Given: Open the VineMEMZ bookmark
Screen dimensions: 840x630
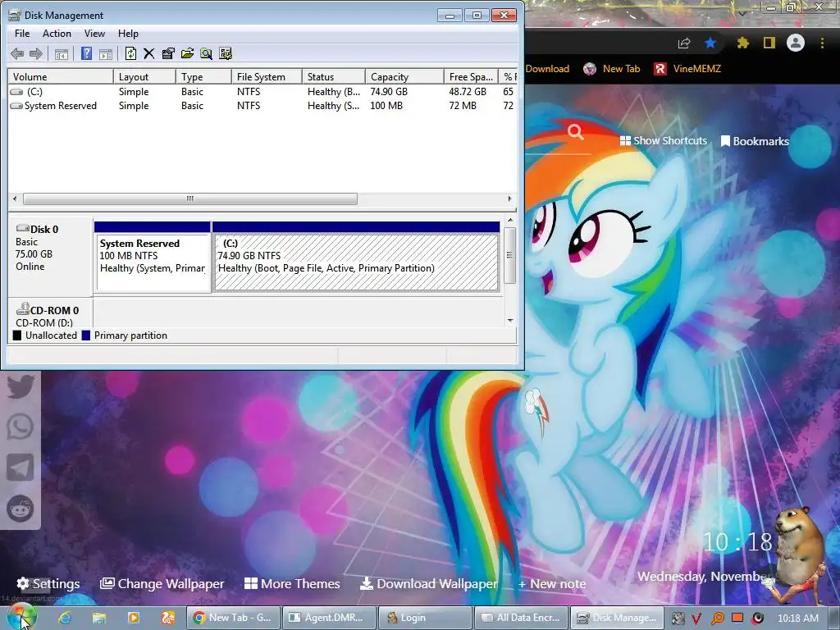Looking at the screenshot, I should coord(687,69).
